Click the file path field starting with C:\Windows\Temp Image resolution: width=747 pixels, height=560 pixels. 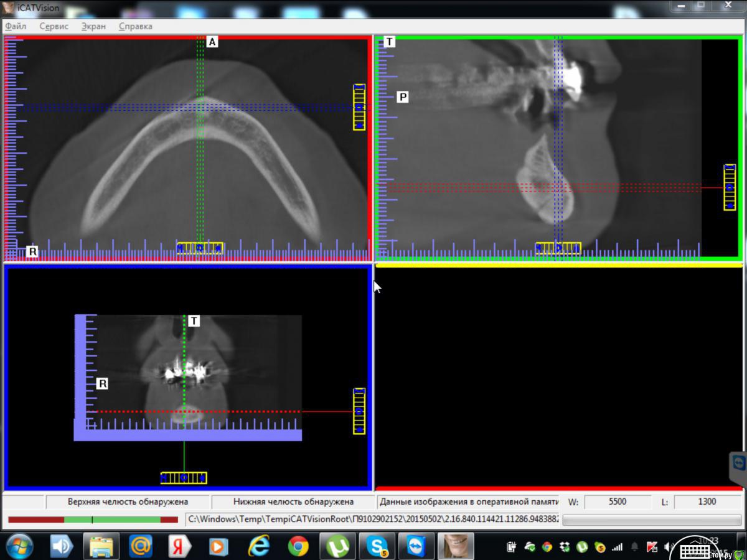[x=372, y=519]
